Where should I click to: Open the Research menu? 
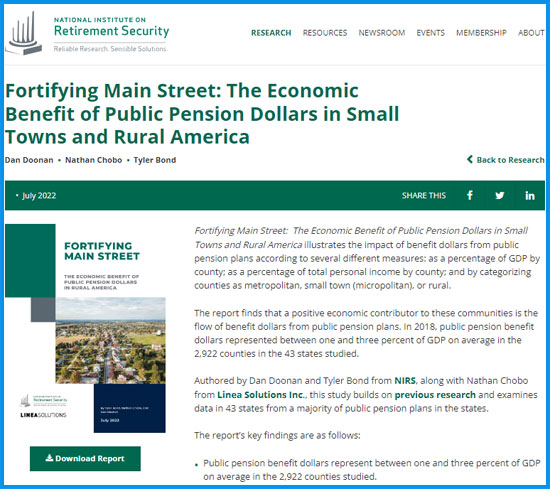pos(271,33)
